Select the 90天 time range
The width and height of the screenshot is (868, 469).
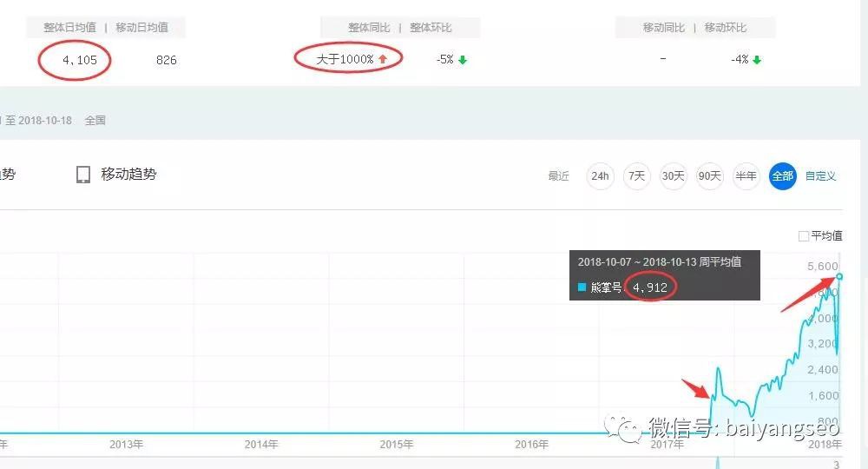click(x=710, y=176)
